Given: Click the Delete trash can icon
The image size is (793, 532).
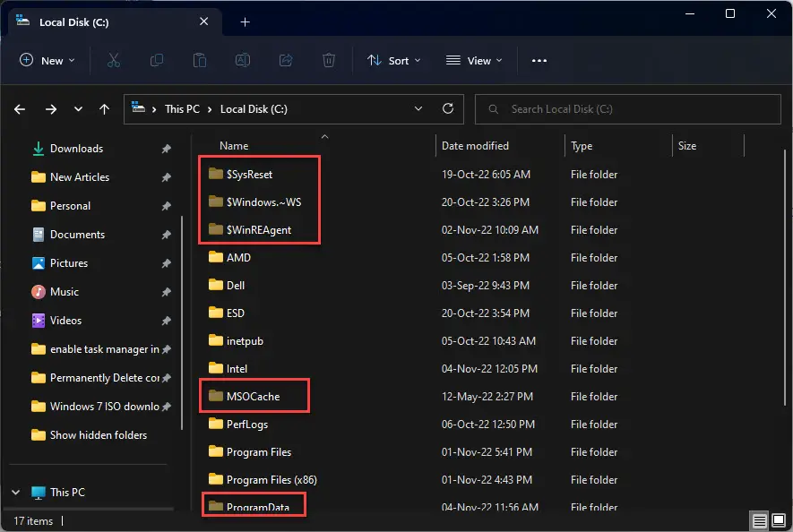Looking at the screenshot, I should click(x=329, y=60).
